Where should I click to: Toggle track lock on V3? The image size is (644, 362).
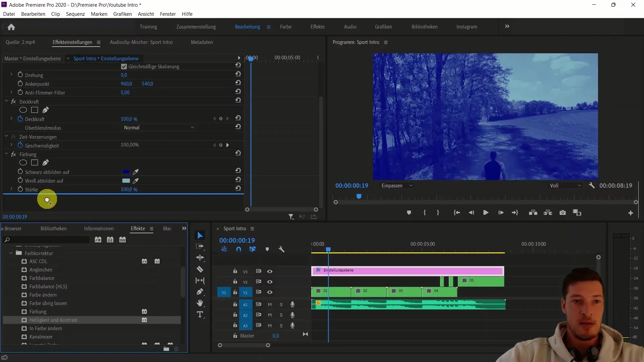235,271
